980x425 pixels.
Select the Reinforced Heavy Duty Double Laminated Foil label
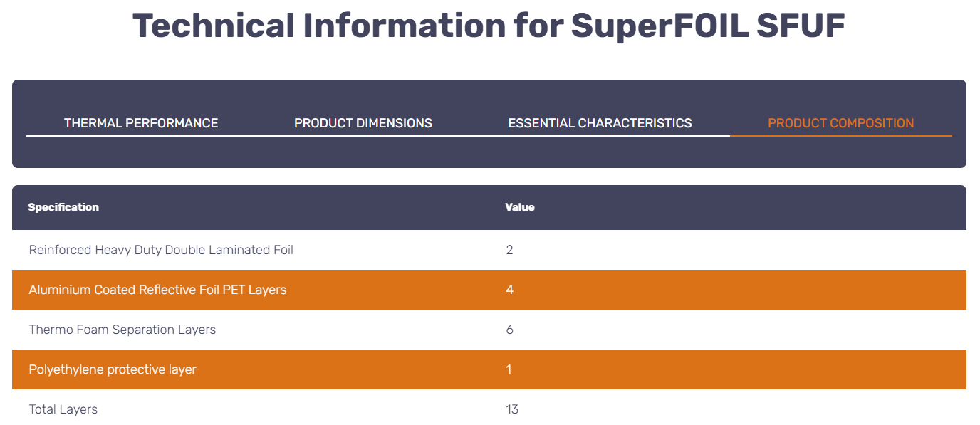[x=161, y=250]
